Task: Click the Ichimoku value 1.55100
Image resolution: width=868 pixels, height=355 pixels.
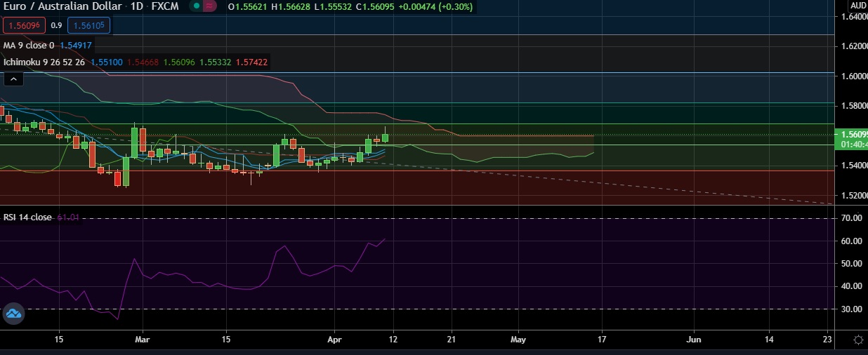Action: coord(107,62)
